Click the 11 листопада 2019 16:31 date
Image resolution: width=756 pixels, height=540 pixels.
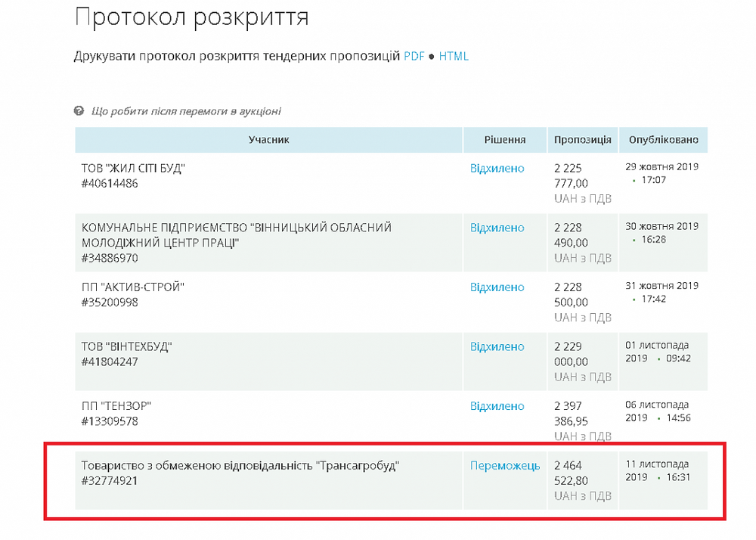click(658, 470)
